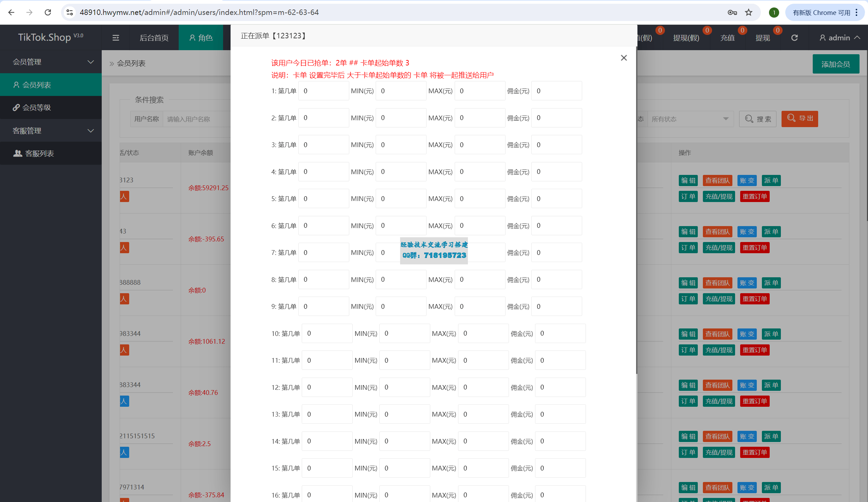
Task: Focus row 3 佣金(元) input
Action: pos(557,145)
